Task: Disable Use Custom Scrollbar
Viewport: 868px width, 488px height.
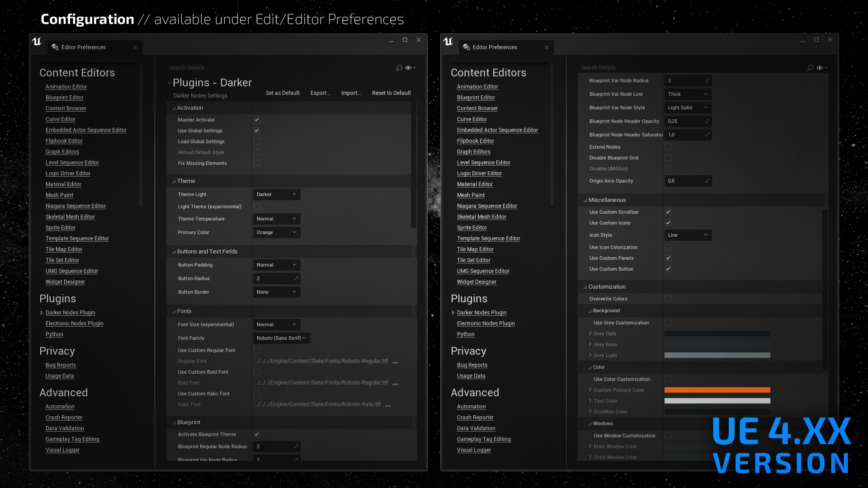Action: pos(668,211)
